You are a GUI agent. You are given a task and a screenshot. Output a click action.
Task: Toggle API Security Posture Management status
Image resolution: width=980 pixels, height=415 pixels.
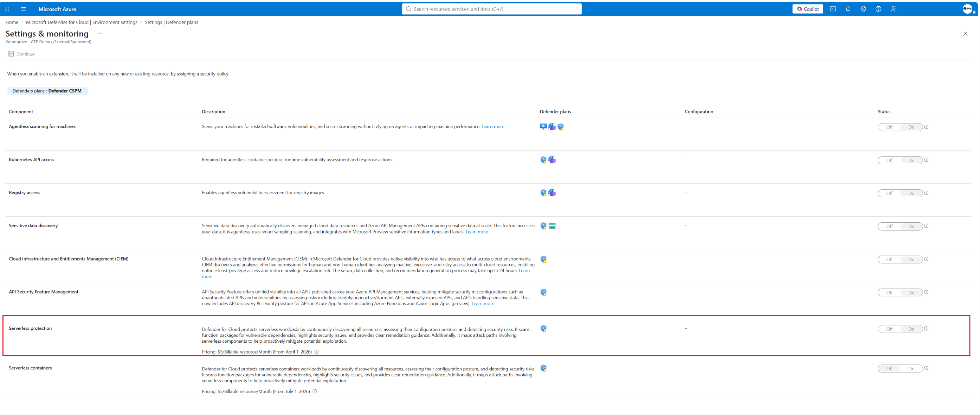coord(900,292)
